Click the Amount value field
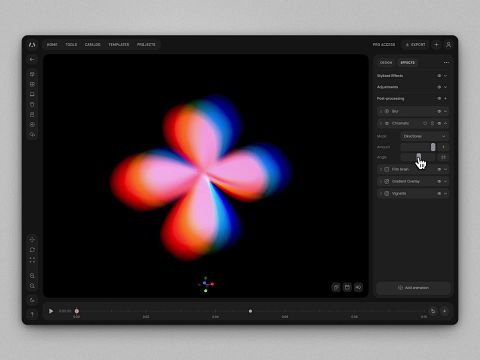The image size is (480, 360). click(443, 147)
